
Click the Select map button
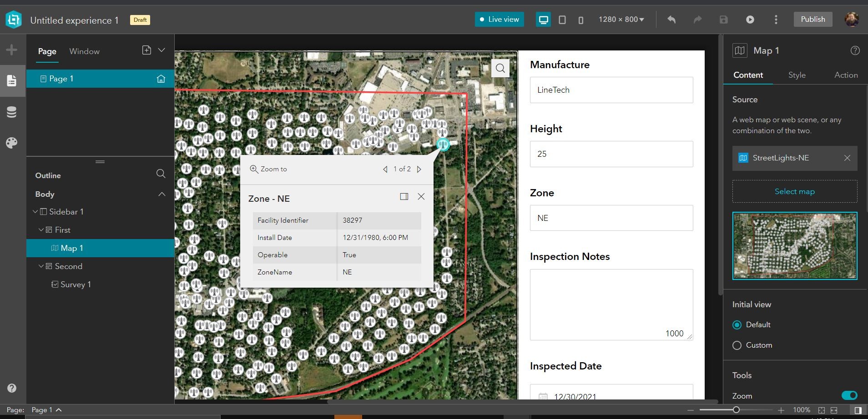pyautogui.click(x=794, y=191)
